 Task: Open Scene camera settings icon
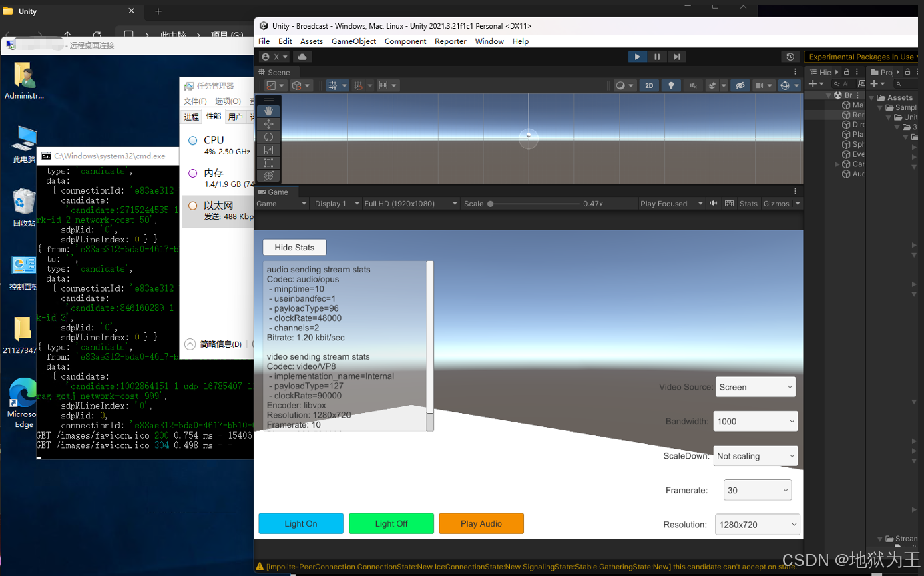(x=762, y=85)
